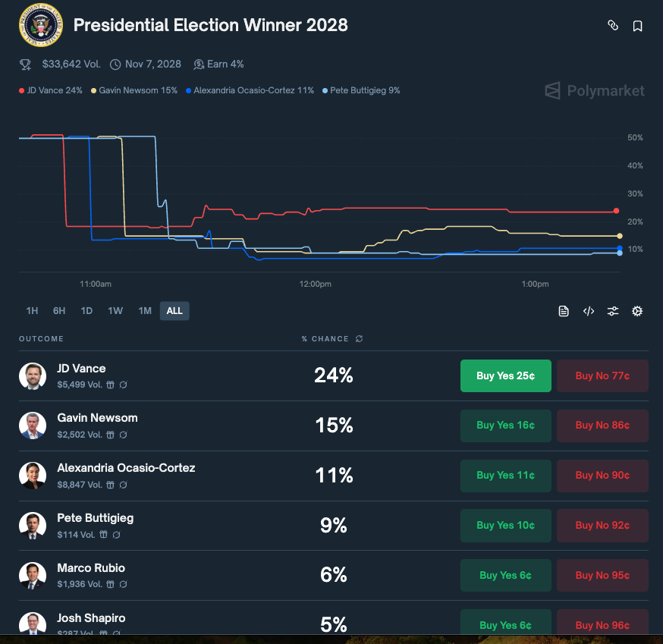Open the Polymarket logo link
Screen dimensions: 663x644
tap(594, 90)
